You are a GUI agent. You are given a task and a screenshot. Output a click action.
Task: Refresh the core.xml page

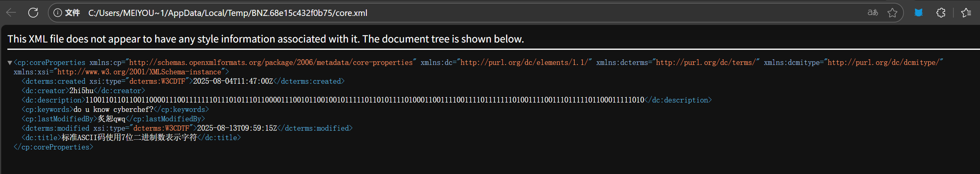[x=33, y=13]
